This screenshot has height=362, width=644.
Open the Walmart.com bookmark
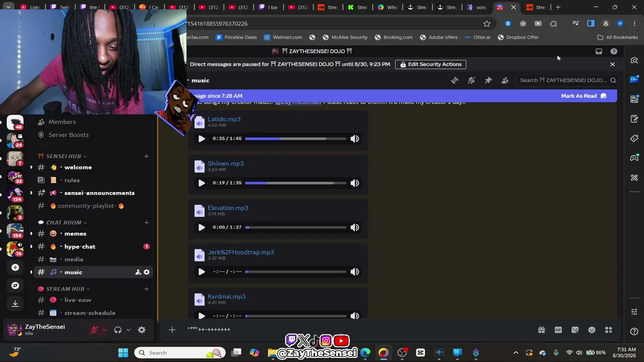click(x=283, y=37)
